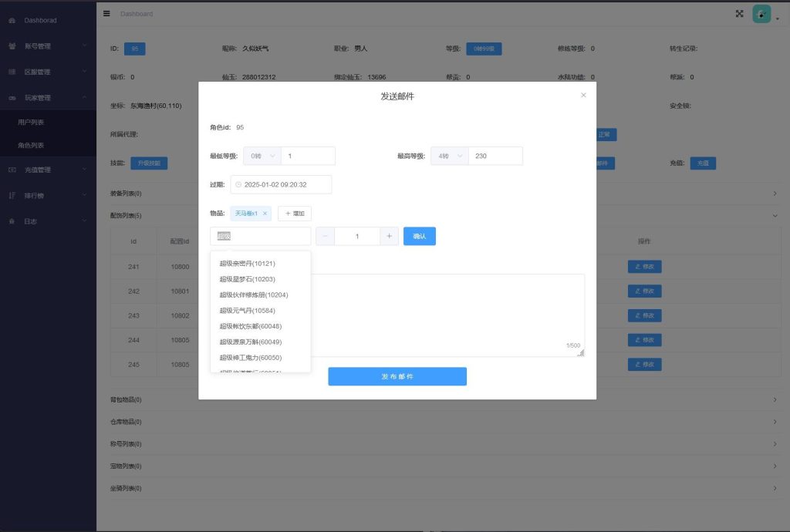
Task: Close the 发送邮件 dialog
Action: coord(583,95)
